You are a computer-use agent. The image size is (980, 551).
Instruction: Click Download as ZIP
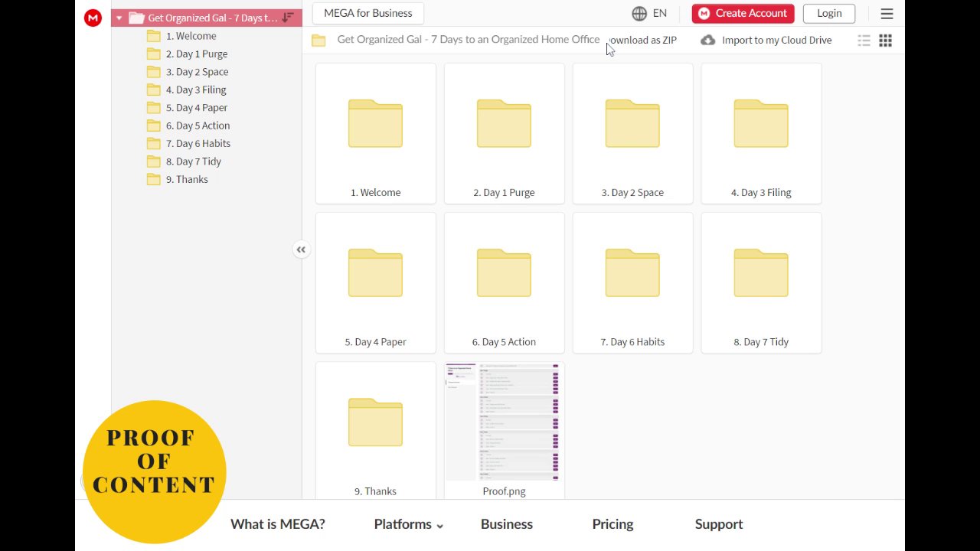[x=642, y=40]
